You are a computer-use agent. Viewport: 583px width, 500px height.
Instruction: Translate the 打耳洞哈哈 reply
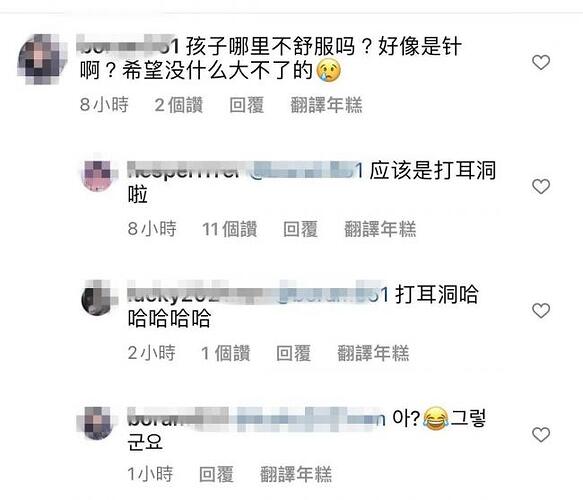pyautogui.click(x=373, y=353)
